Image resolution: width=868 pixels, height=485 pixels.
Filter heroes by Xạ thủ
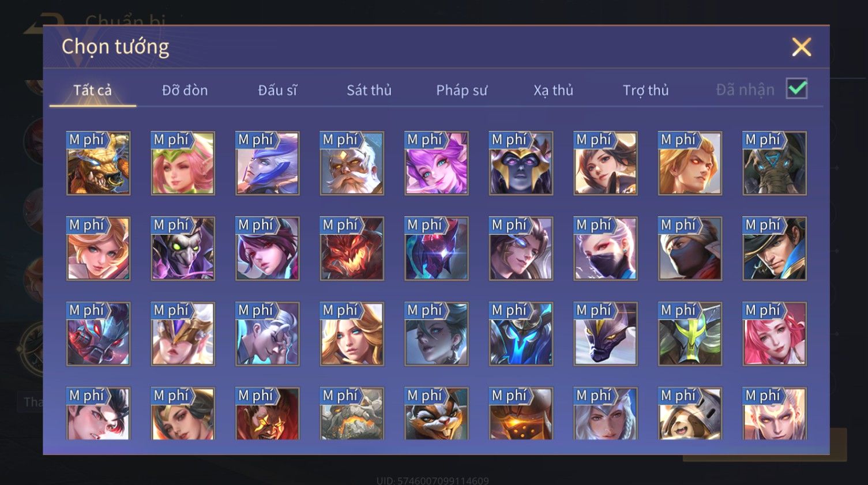553,90
